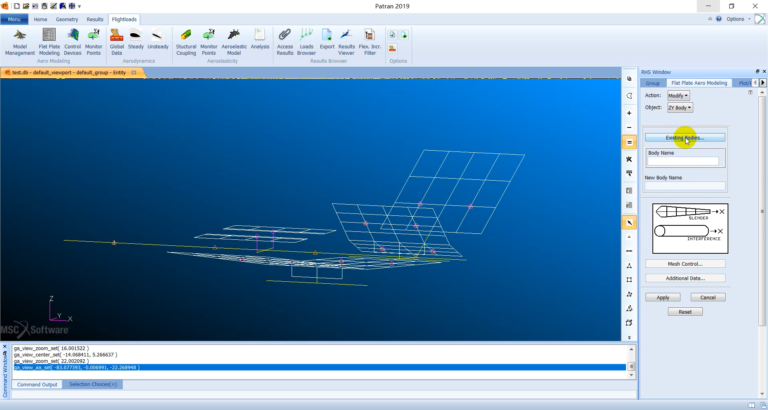768x410 pixels.
Task: Click Export in Results Browser
Action: click(327, 40)
